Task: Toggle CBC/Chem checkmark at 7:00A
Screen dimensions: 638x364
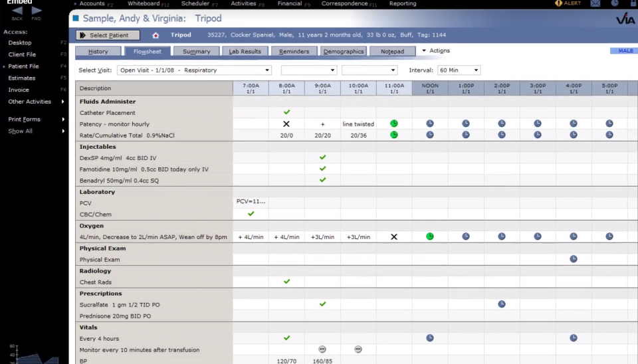Action: 251,214
